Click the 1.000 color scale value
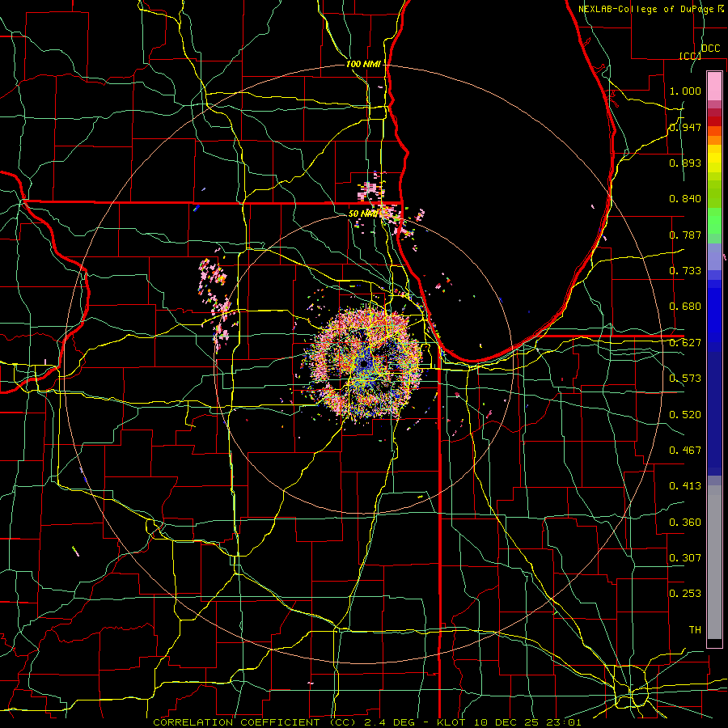The height and width of the screenshot is (728, 728). click(685, 91)
